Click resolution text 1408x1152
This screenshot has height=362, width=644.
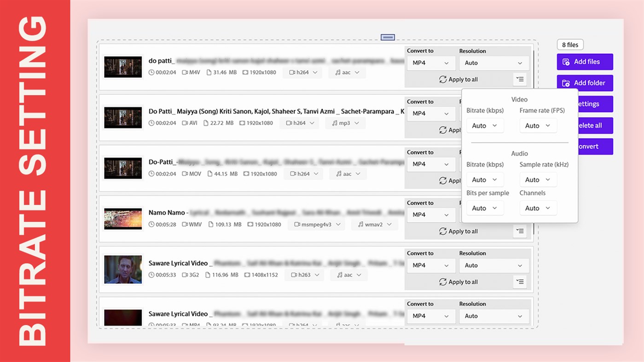tap(265, 275)
